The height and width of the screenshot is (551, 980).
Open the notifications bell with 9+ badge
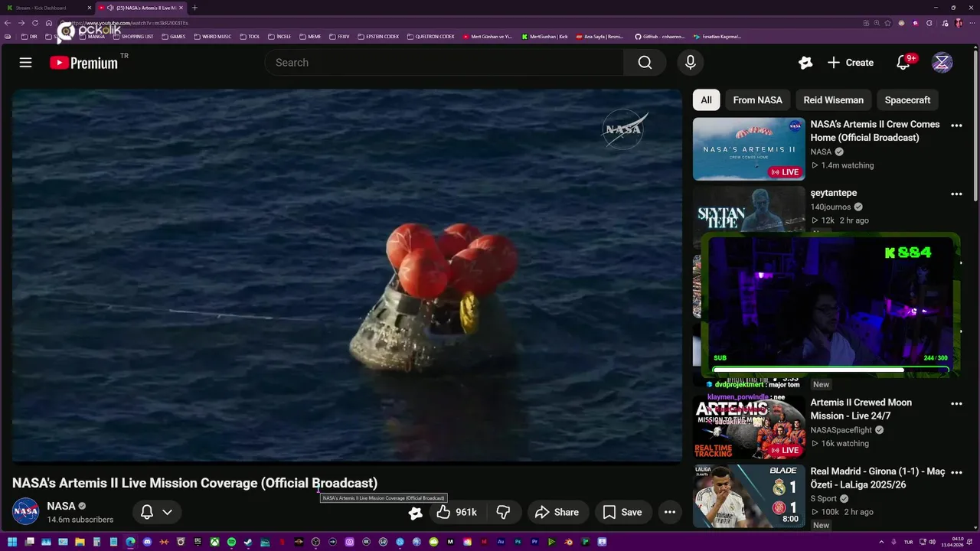point(904,63)
